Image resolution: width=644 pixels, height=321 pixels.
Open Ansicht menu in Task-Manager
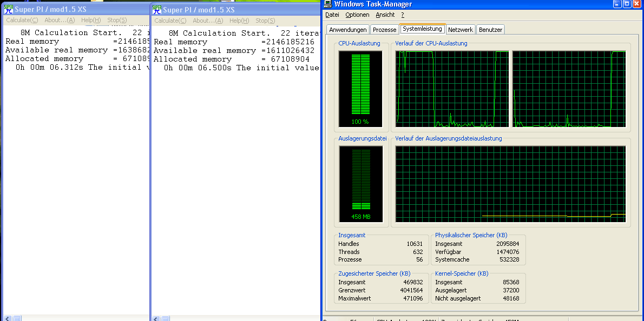click(385, 15)
